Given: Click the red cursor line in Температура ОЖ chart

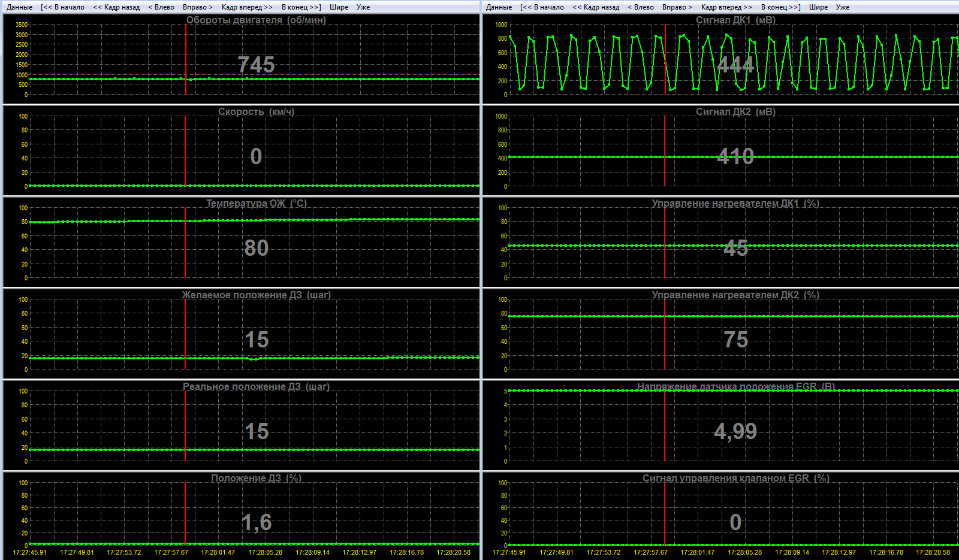Looking at the screenshot, I should coord(185,243).
